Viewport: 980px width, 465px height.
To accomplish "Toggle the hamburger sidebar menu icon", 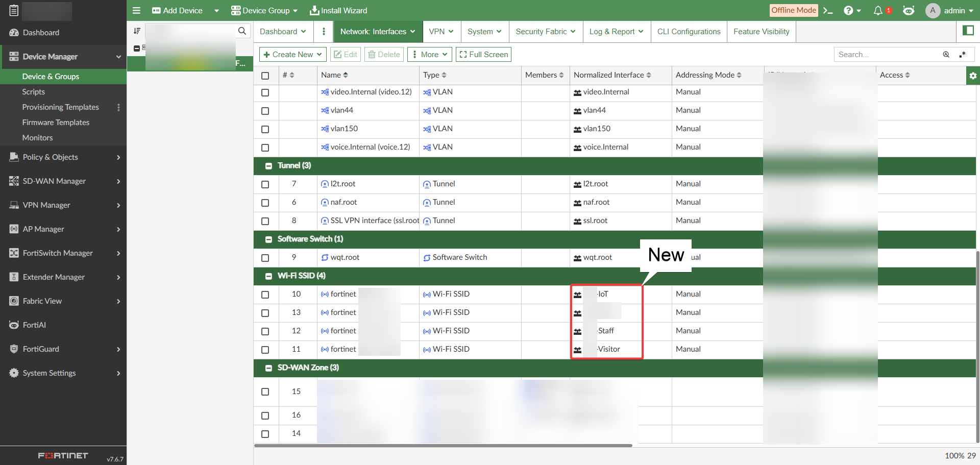I will pyautogui.click(x=136, y=10).
